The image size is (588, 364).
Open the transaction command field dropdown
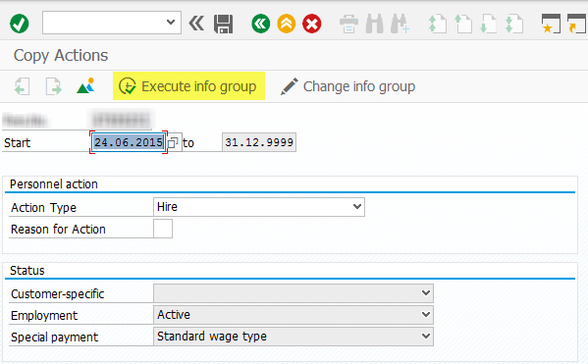(171, 23)
